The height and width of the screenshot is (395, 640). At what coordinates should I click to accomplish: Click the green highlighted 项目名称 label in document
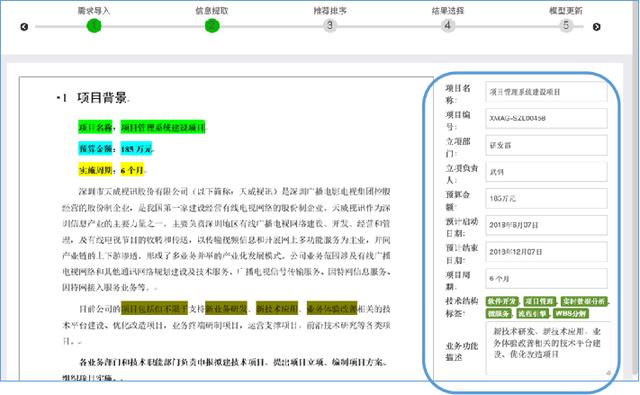coord(96,127)
